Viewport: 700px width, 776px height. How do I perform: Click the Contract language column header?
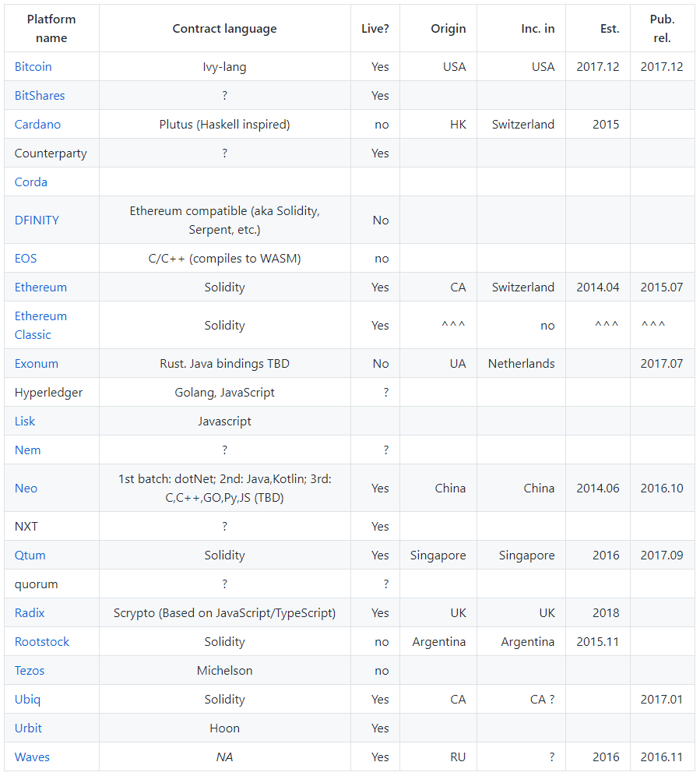click(x=224, y=29)
